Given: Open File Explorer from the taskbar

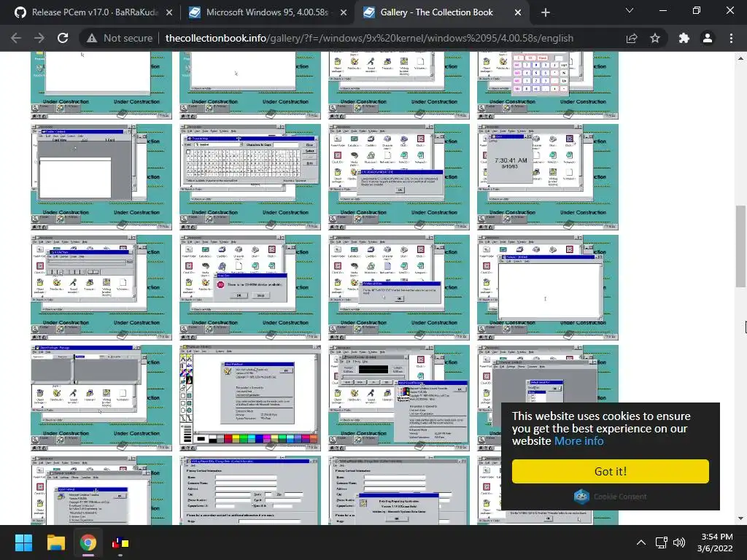Looking at the screenshot, I should (55, 542).
